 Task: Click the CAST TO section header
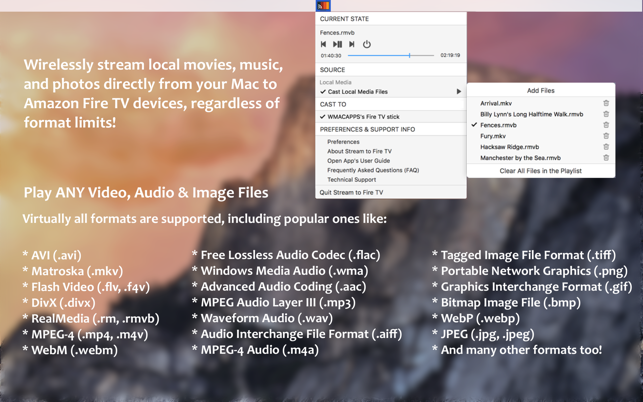click(x=333, y=105)
